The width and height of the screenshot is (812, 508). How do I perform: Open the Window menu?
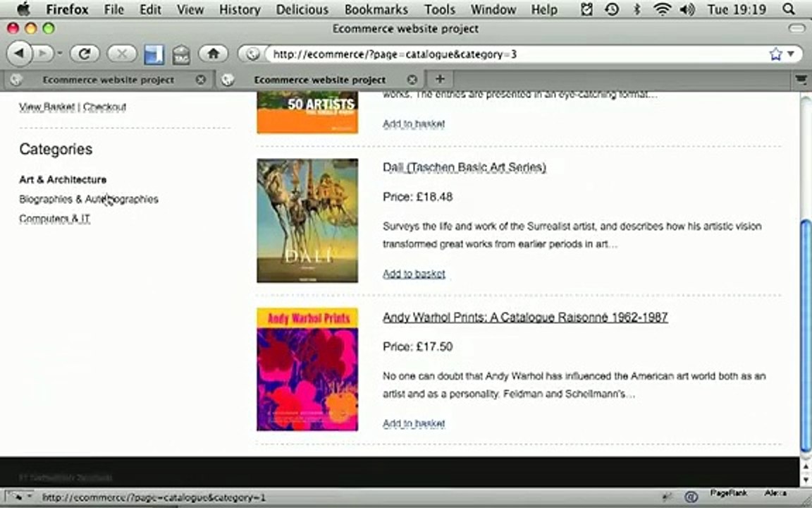pyautogui.click(x=493, y=9)
